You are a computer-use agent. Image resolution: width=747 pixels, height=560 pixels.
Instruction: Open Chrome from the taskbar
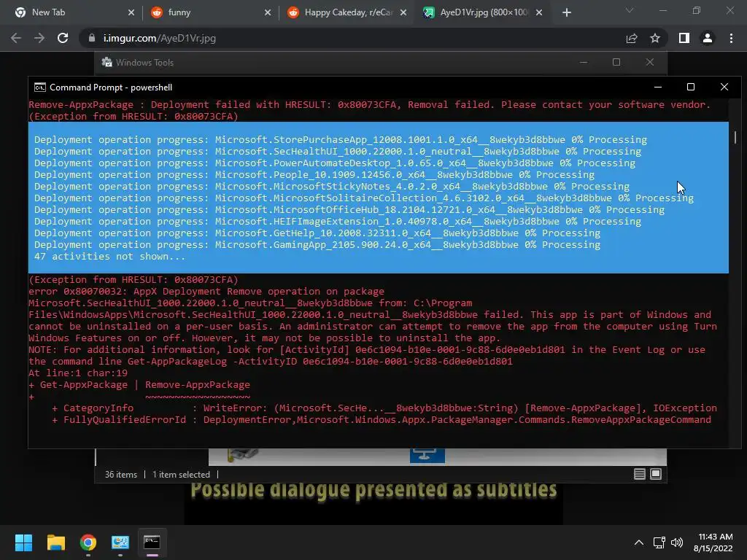tap(88, 542)
